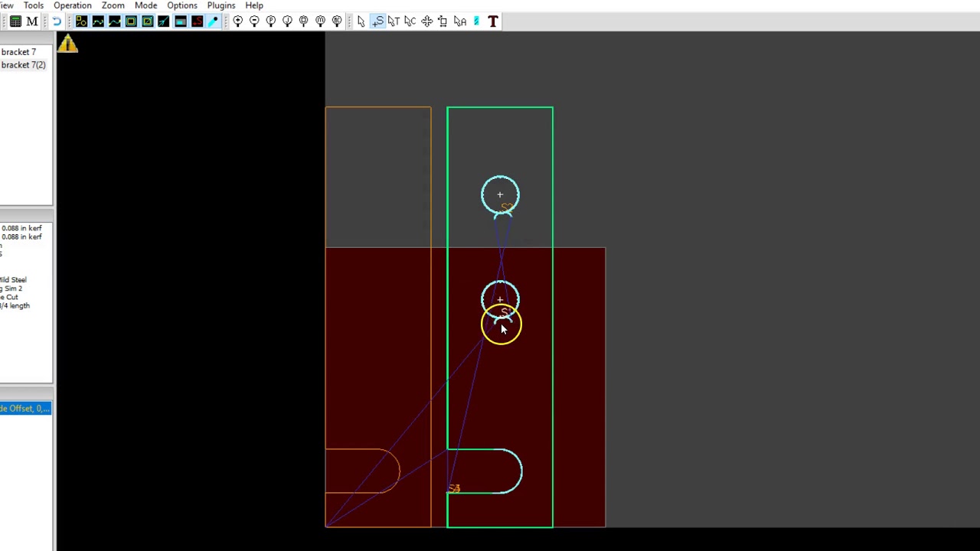
Task: Click the zoom out magnifier with minus
Action: point(254,21)
